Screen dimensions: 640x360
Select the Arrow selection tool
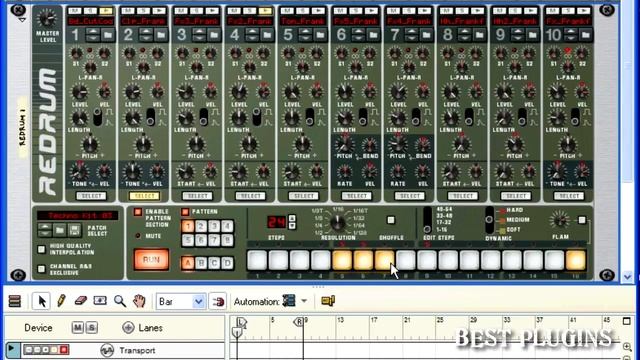click(42, 301)
